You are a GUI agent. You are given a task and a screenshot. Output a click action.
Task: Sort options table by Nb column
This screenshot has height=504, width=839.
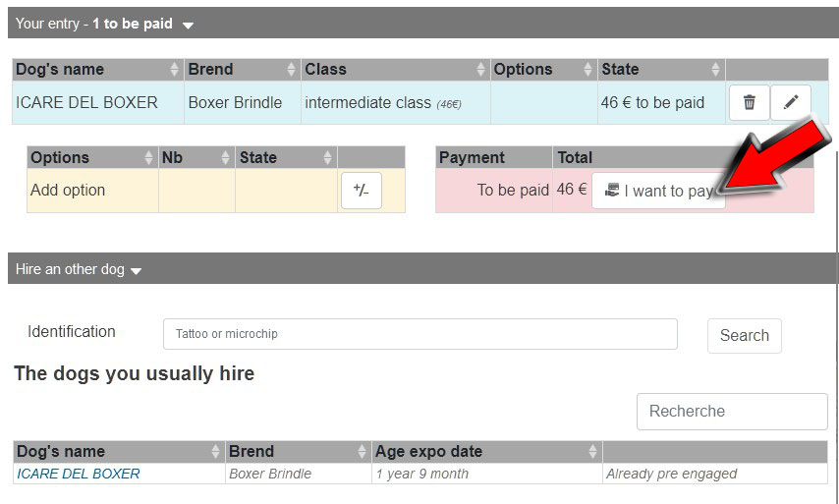(x=196, y=157)
